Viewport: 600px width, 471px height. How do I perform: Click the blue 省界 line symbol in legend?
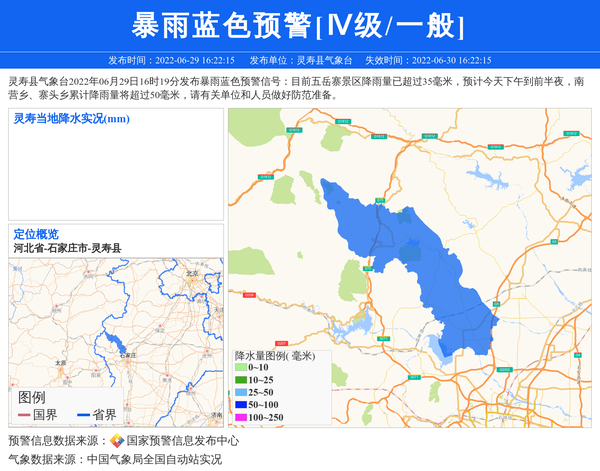pyautogui.click(x=81, y=414)
